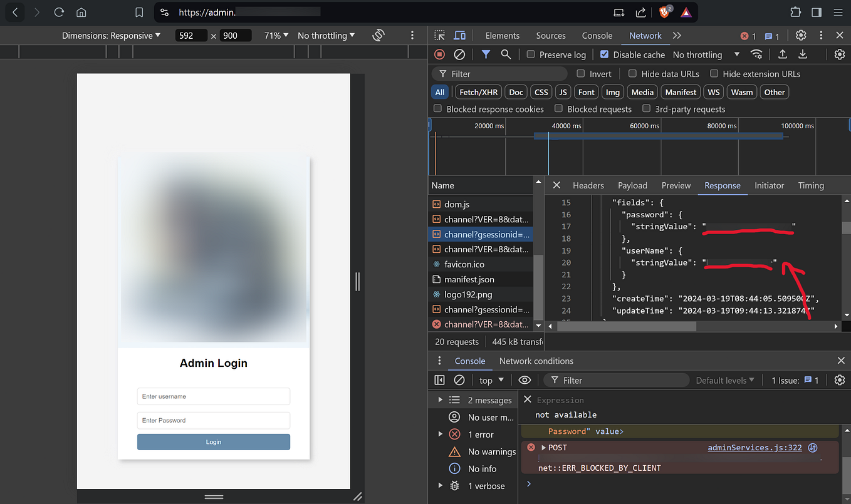Filter requests by the WS type

(714, 92)
